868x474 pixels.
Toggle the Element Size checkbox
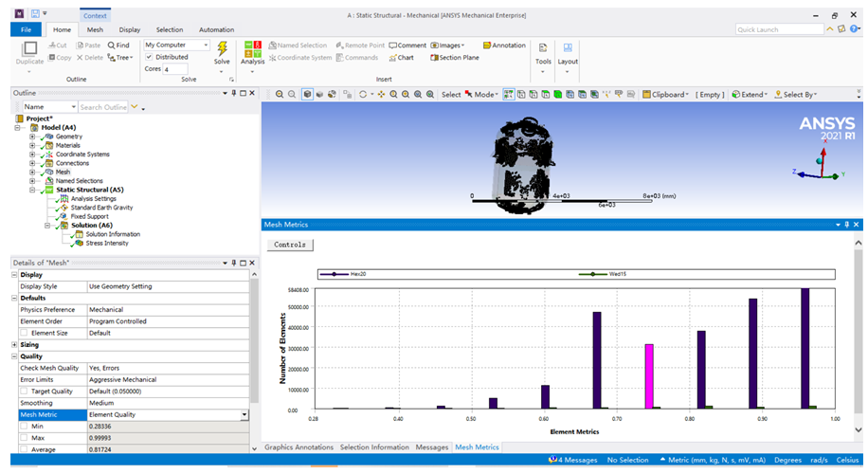pos(24,333)
